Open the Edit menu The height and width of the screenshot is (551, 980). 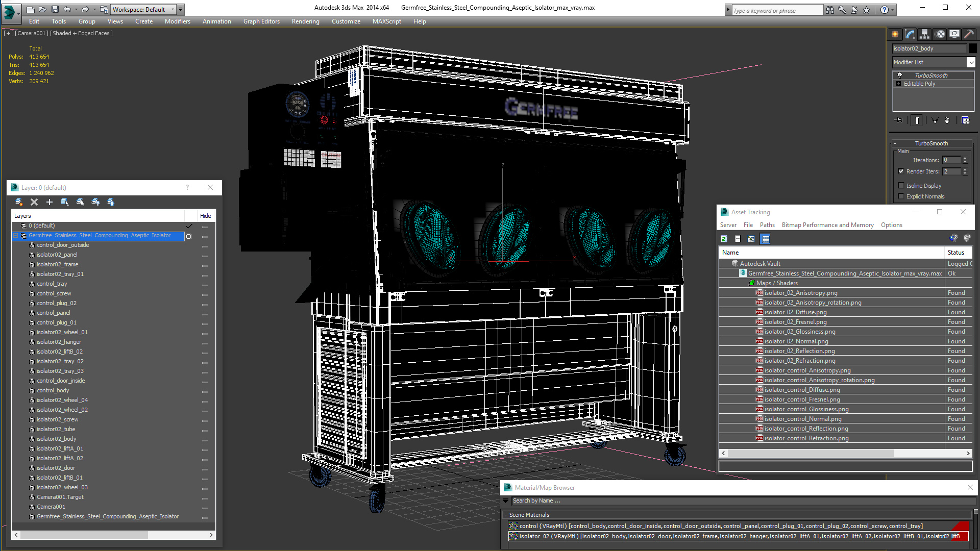(x=34, y=21)
